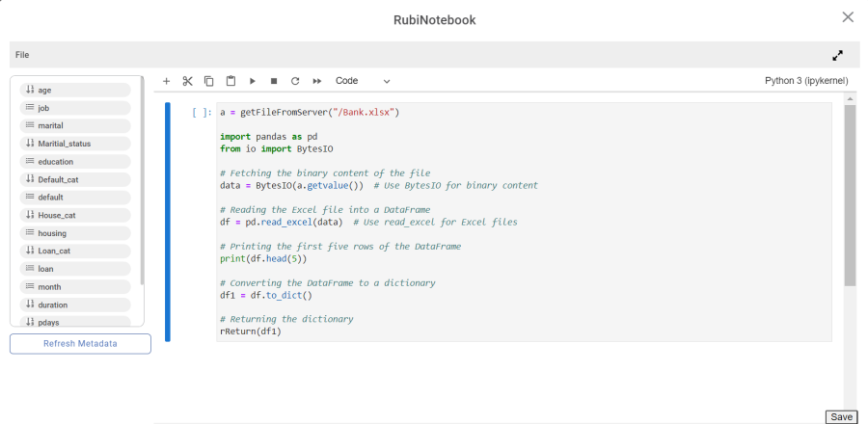Run the selected cell

[x=253, y=81]
